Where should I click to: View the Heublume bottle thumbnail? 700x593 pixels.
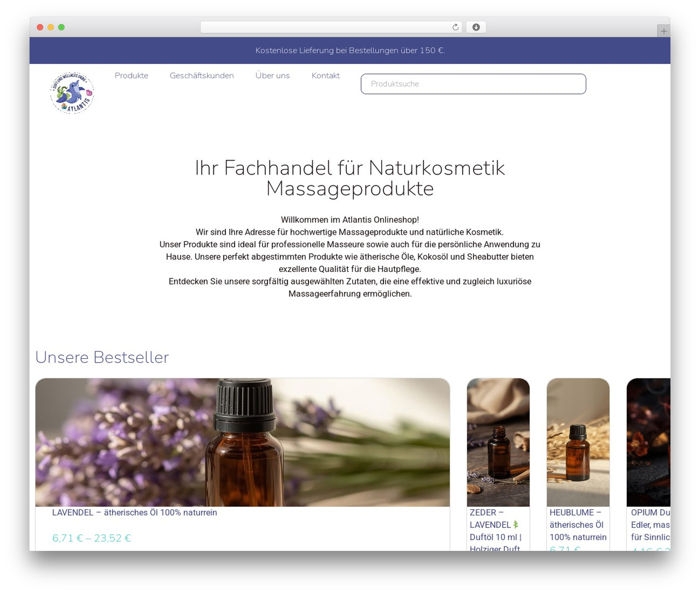[x=578, y=443]
